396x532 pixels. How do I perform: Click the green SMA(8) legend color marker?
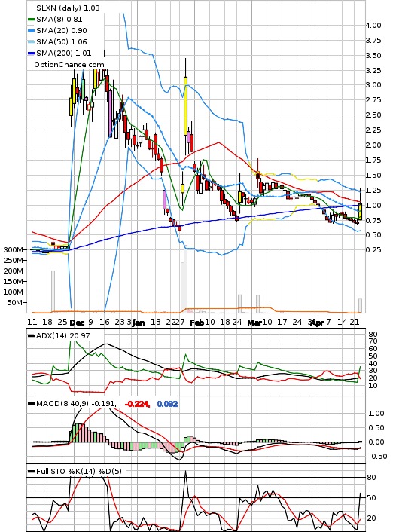point(31,20)
